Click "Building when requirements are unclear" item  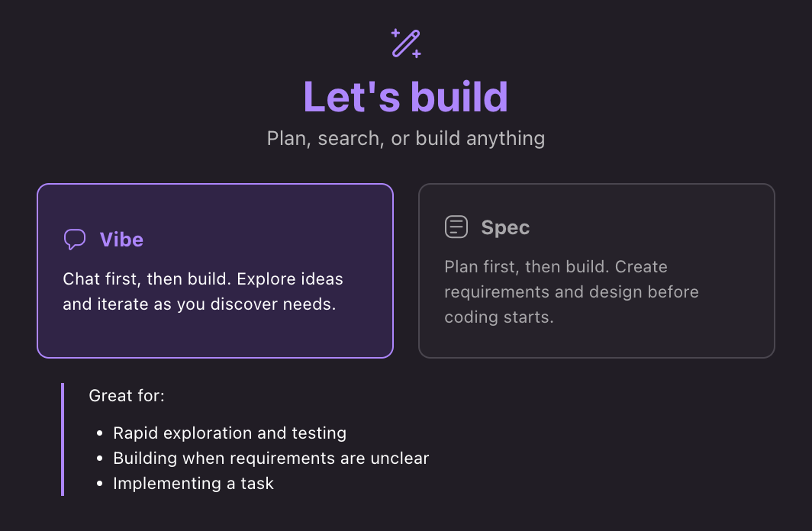click(271, 459)
